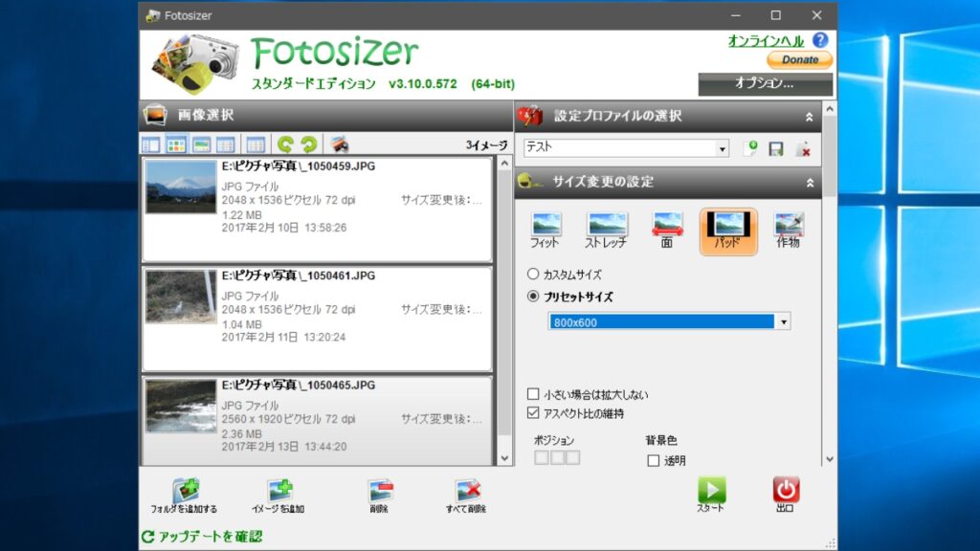Viewport: 980px width, 551px height.
Task: Enable the 透明 background checkbox
Action: (x=654, y=460)
